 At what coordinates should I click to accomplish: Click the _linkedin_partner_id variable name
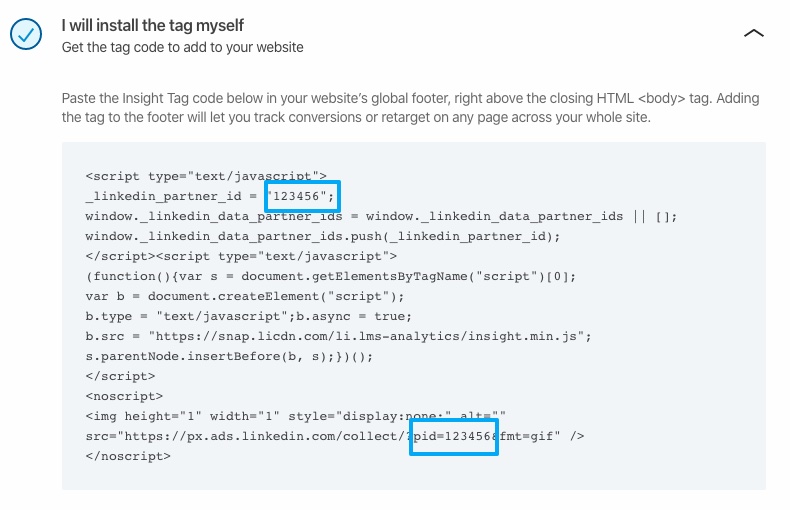coord(164,196)
